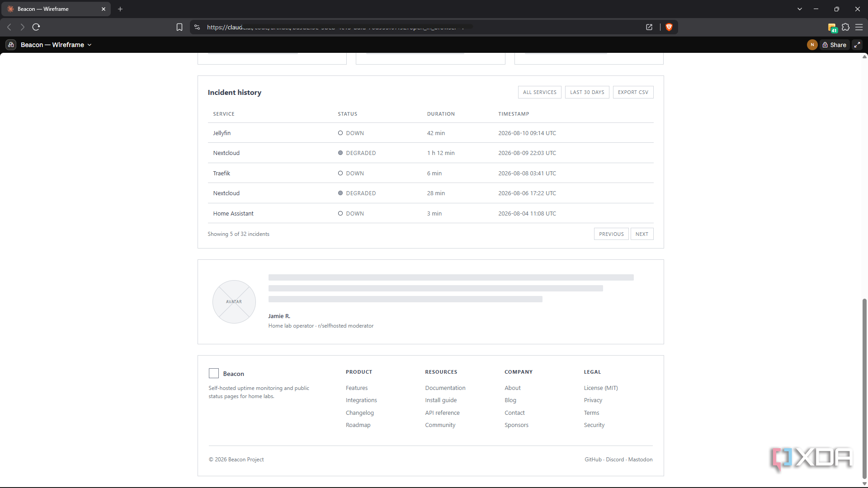Open the Mastodon link in the footer
The height and width of the screenshot is (488, 868).
pyautogui.click(x=640, y=459)
